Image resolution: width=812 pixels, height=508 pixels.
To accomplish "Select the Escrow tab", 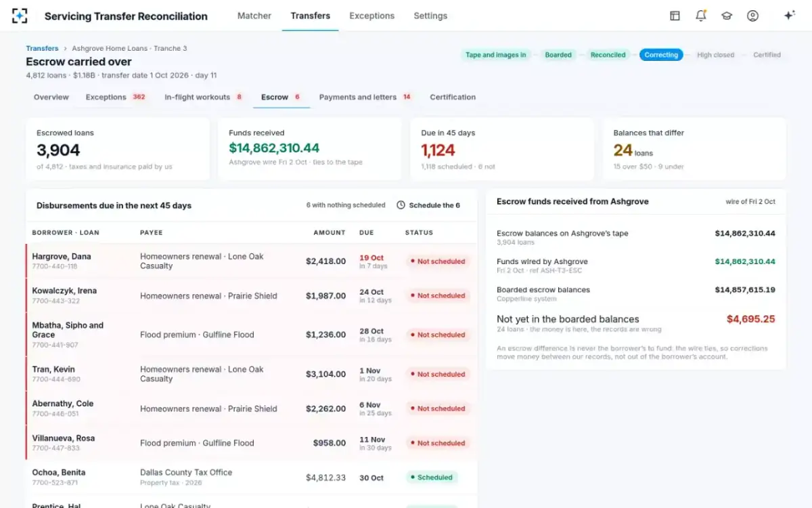I will (x=281, y=97).
